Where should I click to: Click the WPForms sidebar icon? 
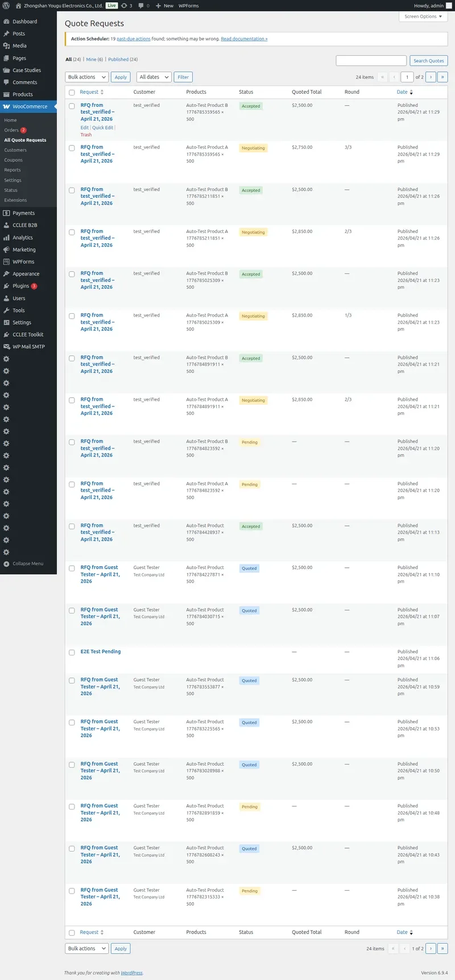(6, 261)
